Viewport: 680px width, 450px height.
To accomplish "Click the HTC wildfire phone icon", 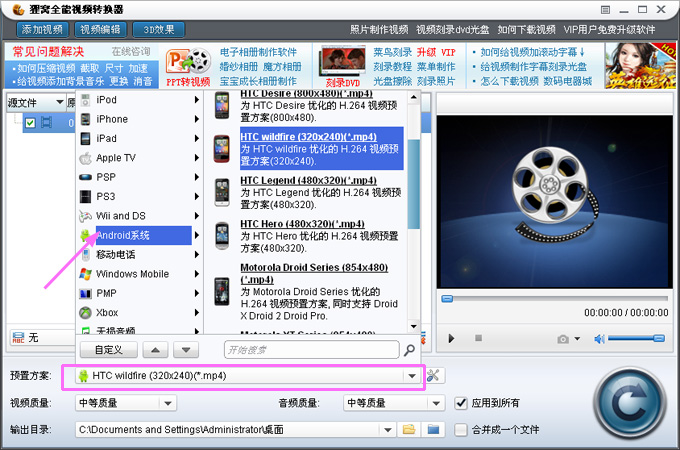I will pos(222,149).
